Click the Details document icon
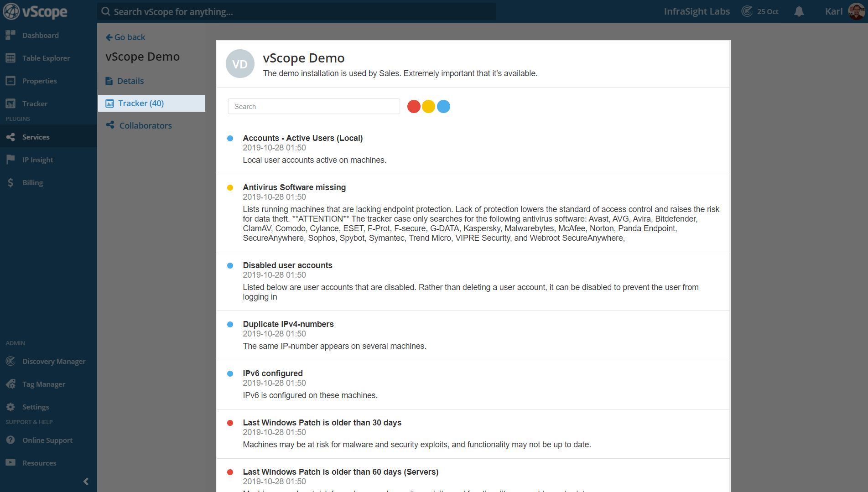 pos(109,81)
